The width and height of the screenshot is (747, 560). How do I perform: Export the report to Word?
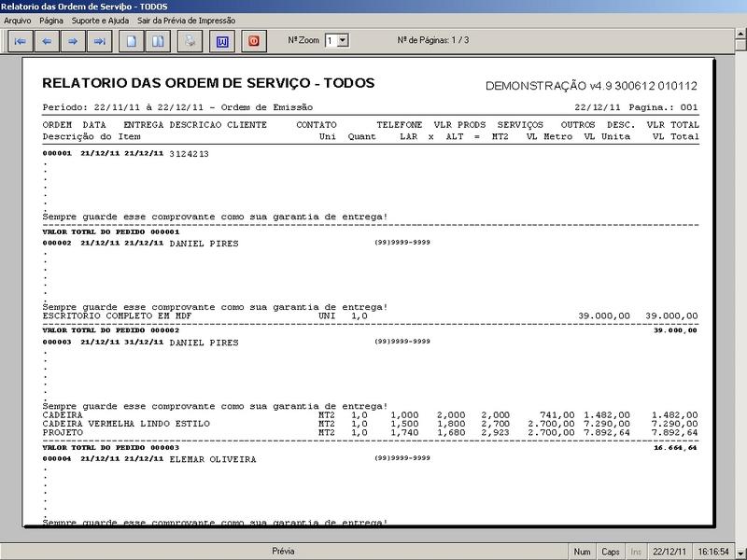coord(220,38)
